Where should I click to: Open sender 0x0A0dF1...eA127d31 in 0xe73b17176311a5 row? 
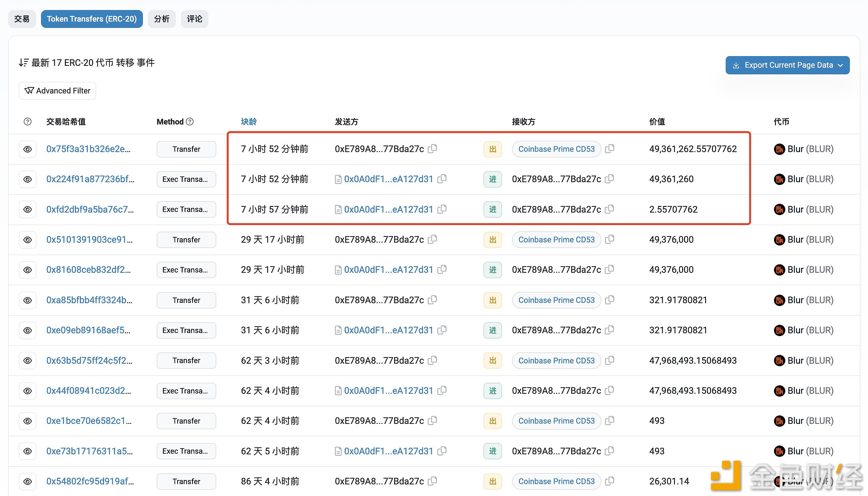point(388,451)
